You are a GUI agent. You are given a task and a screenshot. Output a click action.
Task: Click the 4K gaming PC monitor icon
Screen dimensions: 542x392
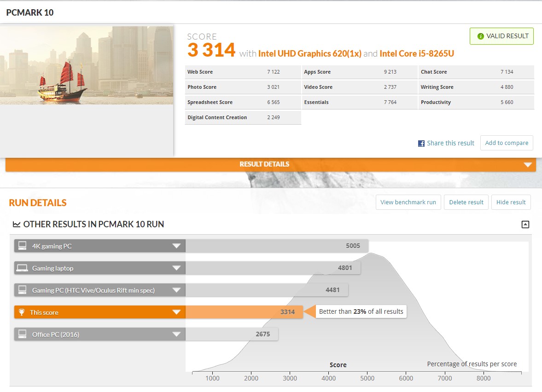click(22, 246)
